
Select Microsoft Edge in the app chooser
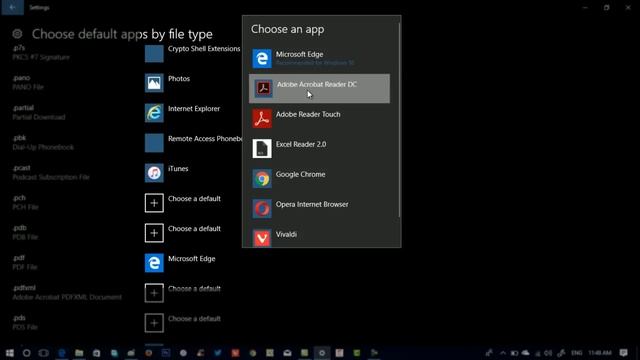coord(319,58)
